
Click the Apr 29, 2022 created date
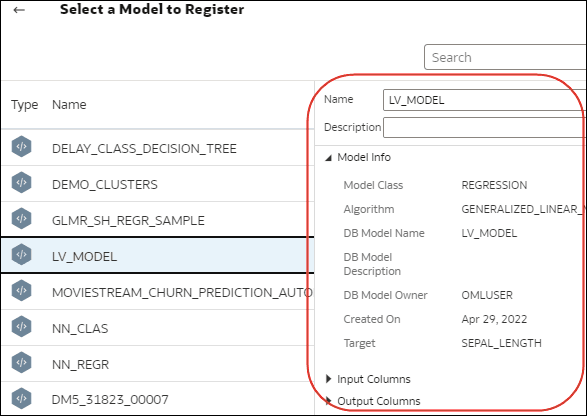coord(494,319)
